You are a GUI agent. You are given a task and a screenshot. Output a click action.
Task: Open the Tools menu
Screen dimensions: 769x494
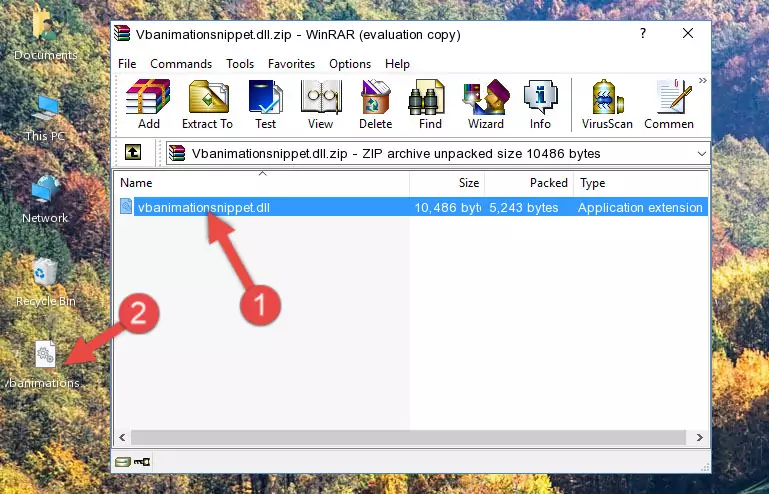tap(240, 64)
